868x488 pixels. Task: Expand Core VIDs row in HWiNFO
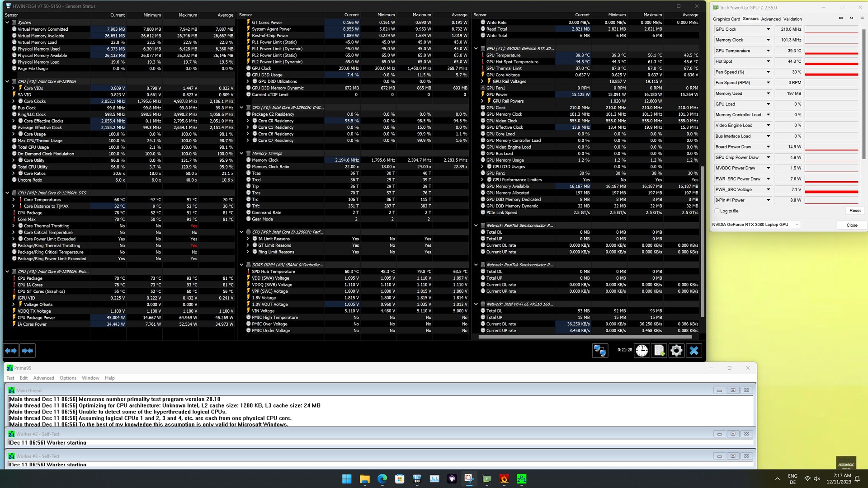point(14,89)
